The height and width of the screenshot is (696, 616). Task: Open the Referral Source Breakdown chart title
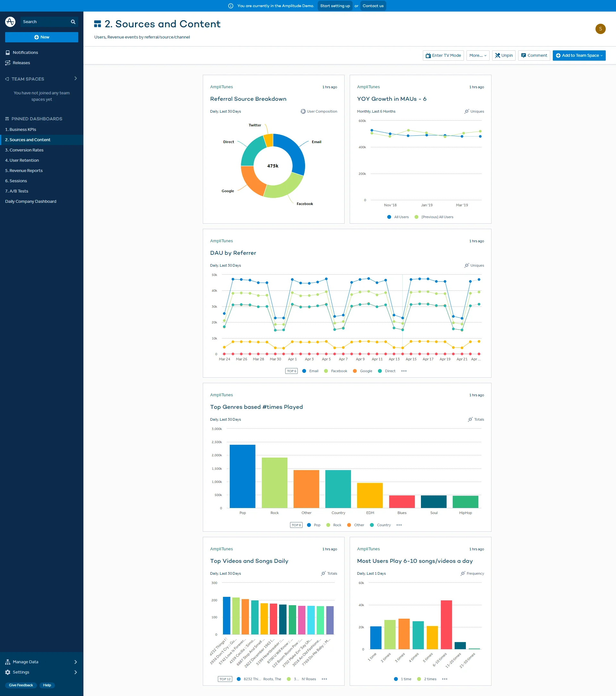click(x=248, y=99)
